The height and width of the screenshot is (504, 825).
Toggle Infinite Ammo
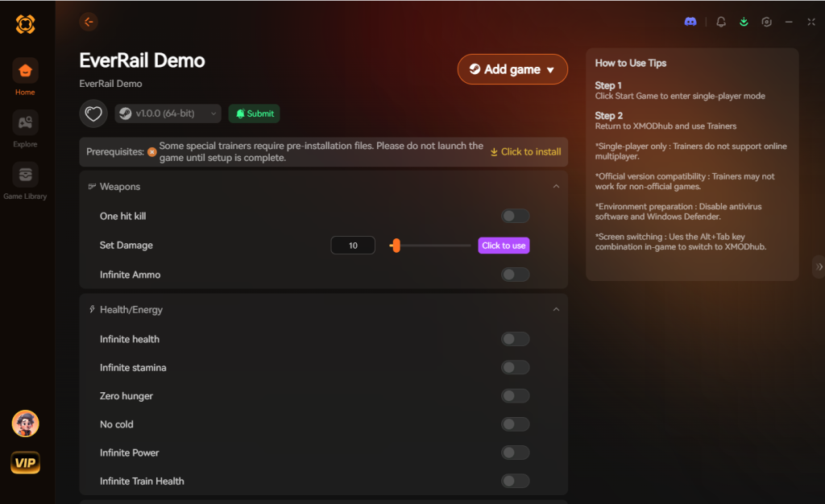click(515, 275)
